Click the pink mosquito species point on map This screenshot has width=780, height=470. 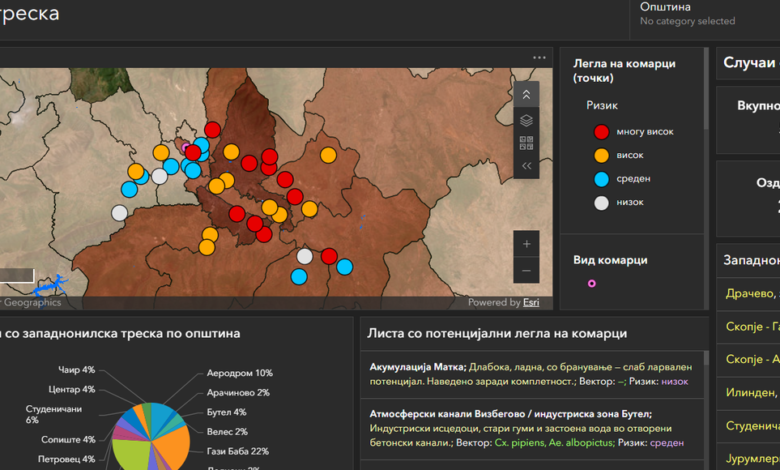[186, 147]
